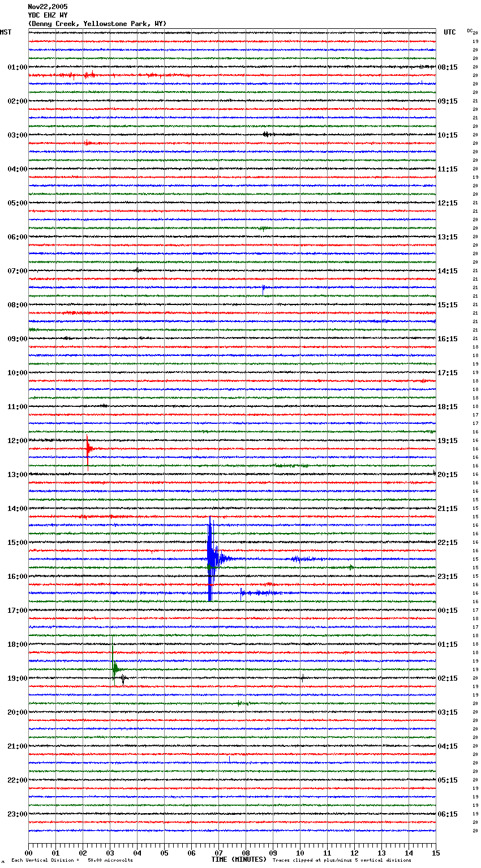Select the 15:00 MST time label
Screen dimensions: 481x868
17,543
